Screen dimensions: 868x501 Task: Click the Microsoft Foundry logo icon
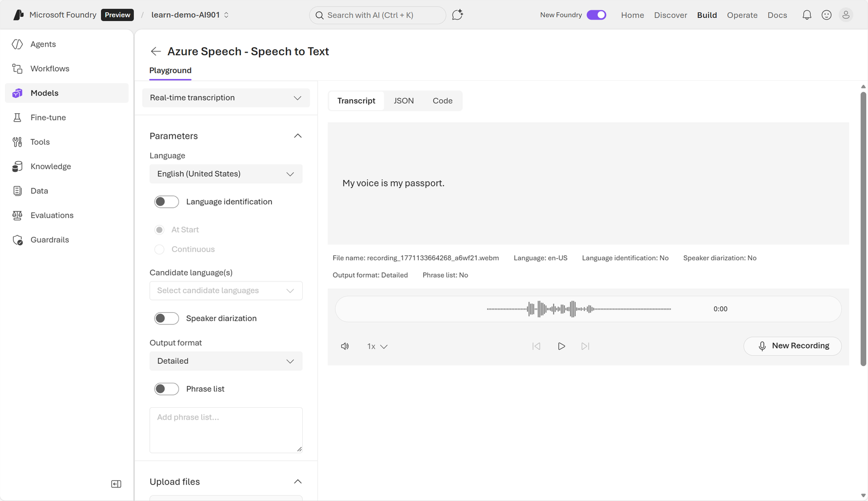coord(18,15)
